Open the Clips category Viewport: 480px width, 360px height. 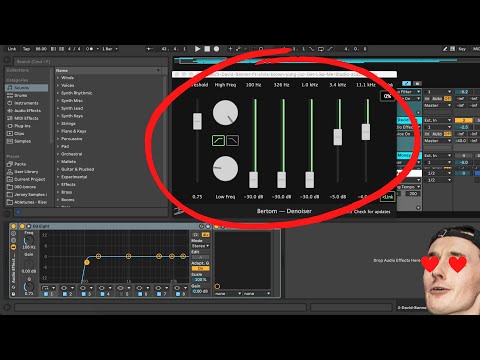click(27, 134)
